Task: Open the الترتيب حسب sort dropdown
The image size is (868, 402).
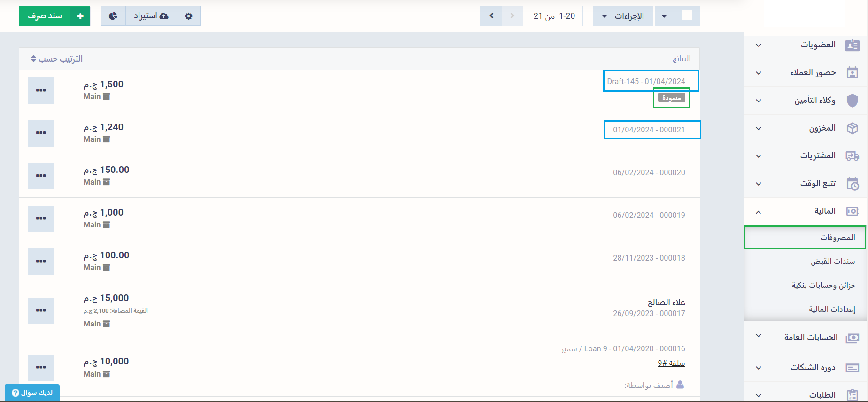Action: click(57, 59)
